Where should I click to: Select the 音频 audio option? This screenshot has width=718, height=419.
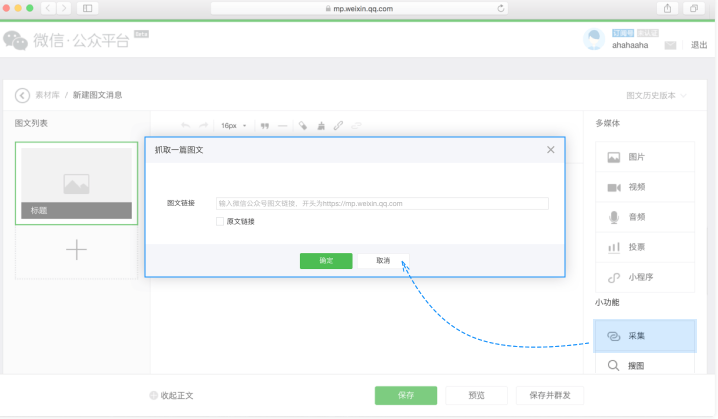coord(636,217)
